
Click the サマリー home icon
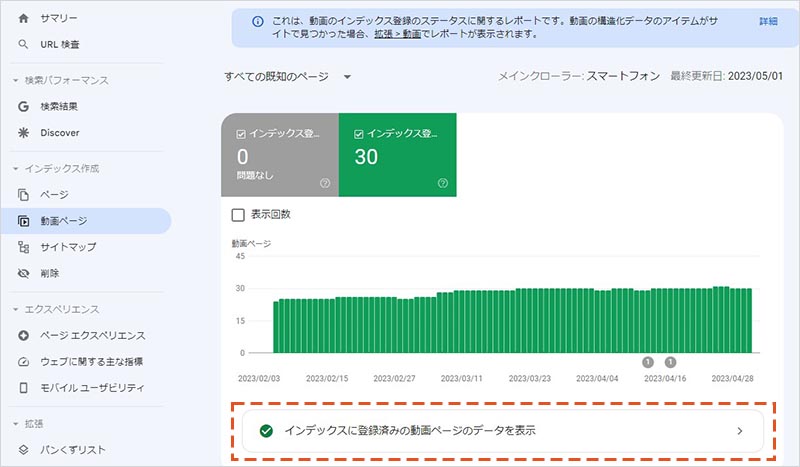pos(24,19)
